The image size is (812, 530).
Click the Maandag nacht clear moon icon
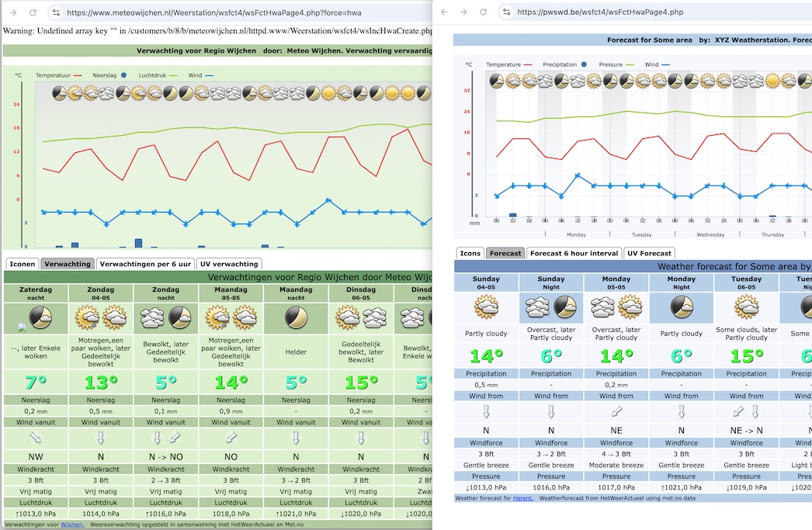tap(296, 317)
